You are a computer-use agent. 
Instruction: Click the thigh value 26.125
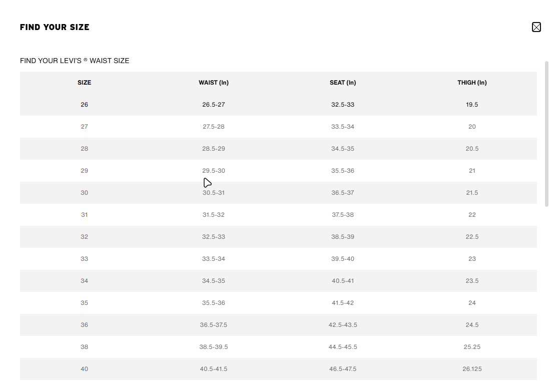click(472, 369)
